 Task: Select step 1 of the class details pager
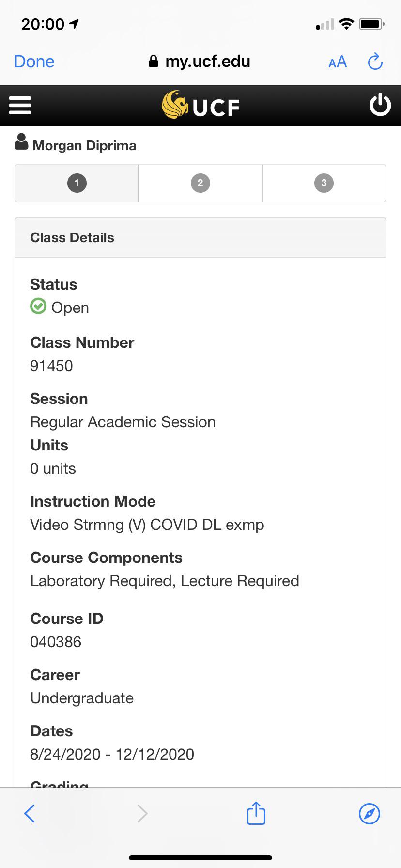(x=76, y=183)
